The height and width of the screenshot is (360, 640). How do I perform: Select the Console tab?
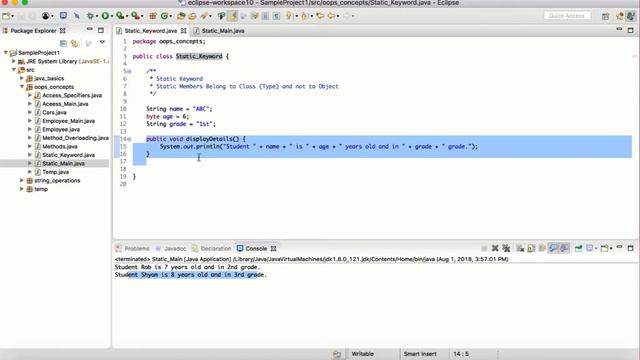(x=256, y=248)
